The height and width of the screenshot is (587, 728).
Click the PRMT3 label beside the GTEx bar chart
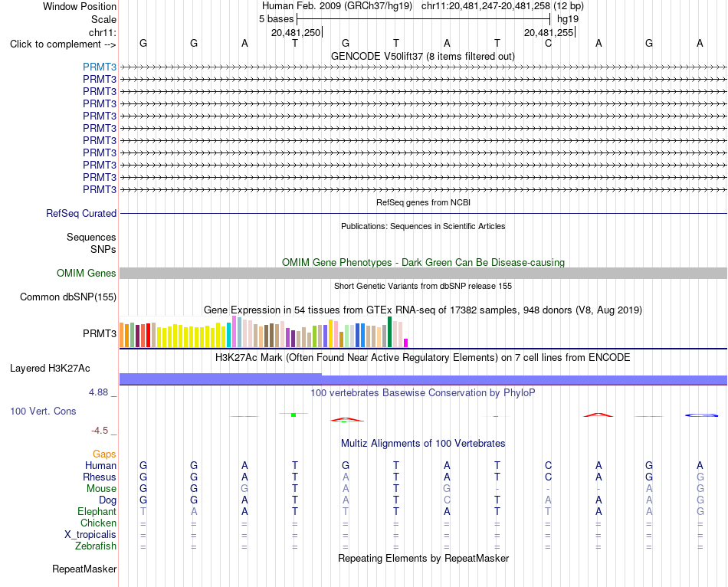100,333
